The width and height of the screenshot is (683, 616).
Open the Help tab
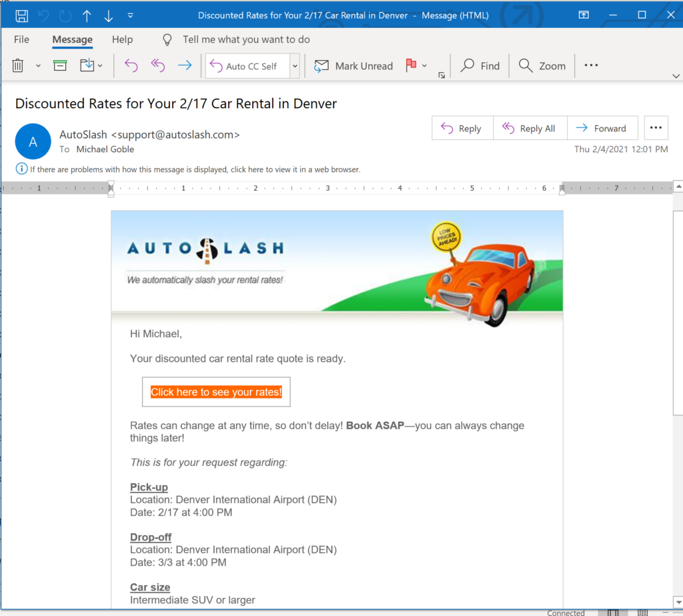tap(123, 39)
